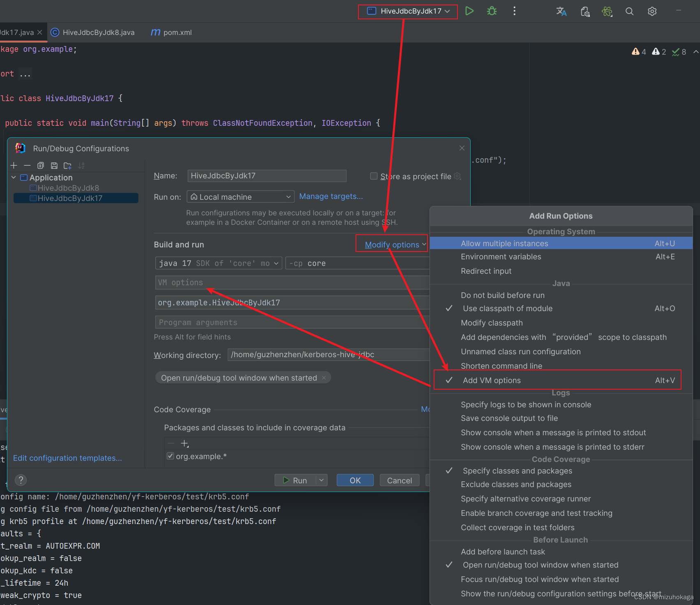Copy configuration icon in dialog toolbar
Image resolution: width=700 pixels, height=605 pixels.
click(41, 166)
